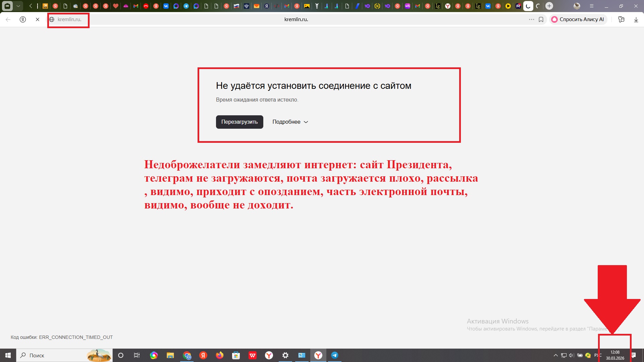Open the downloads arrow icon
The height and width of the screenshot is (362, 644).
point(636,19)
